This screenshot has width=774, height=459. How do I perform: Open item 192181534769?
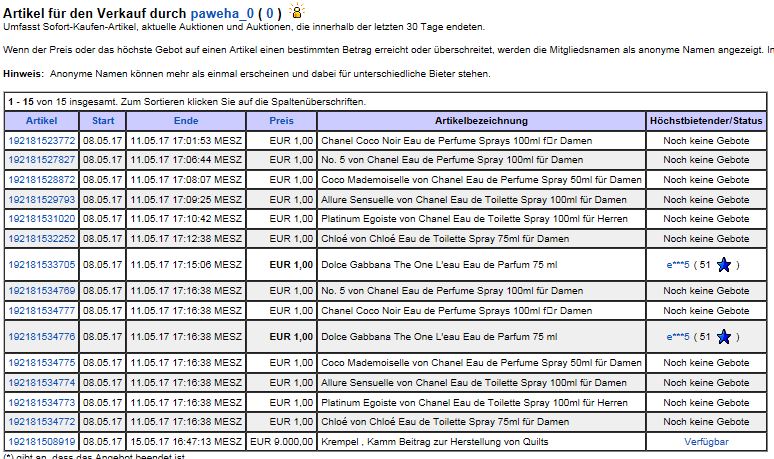pos(41,291)
